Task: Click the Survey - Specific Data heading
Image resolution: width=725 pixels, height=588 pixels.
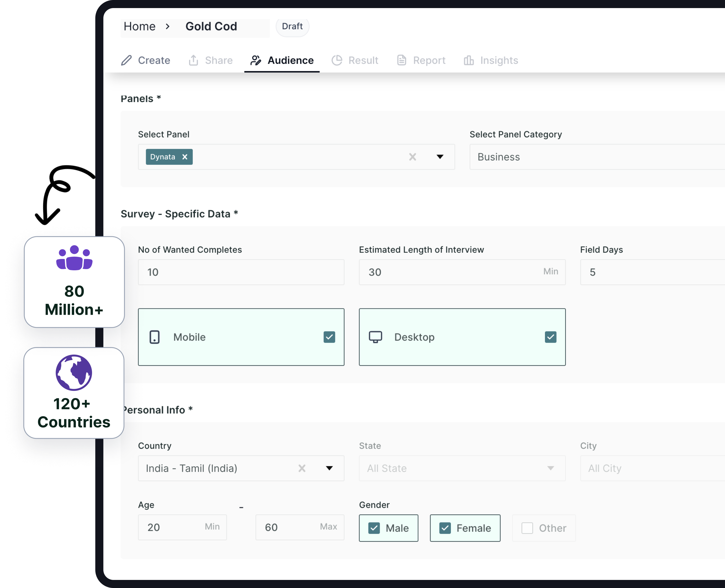Action: 179,214
